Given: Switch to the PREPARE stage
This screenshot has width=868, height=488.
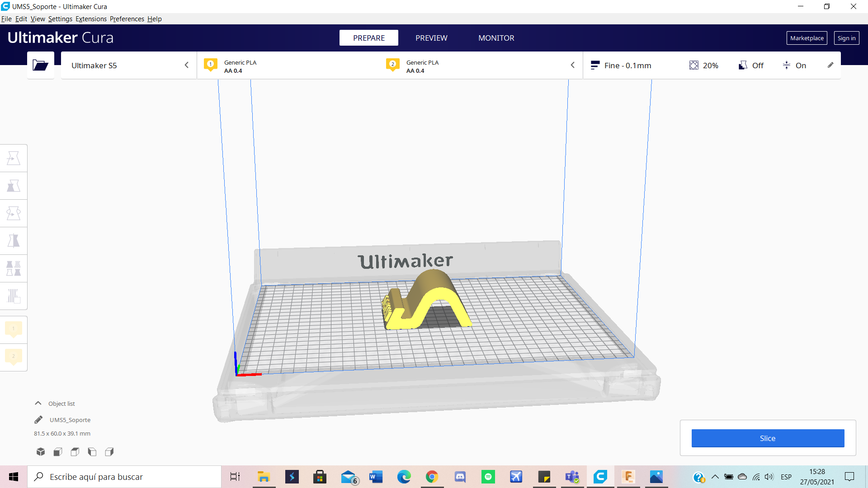Looking at the screenshot, I should pos(369,38).
